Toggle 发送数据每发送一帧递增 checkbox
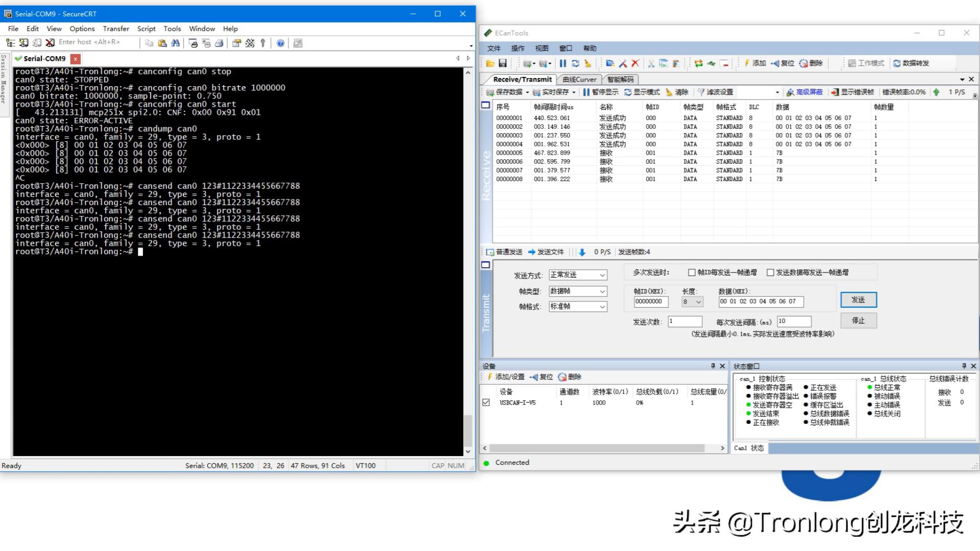980x551 pixels. (x=770, y=272)
